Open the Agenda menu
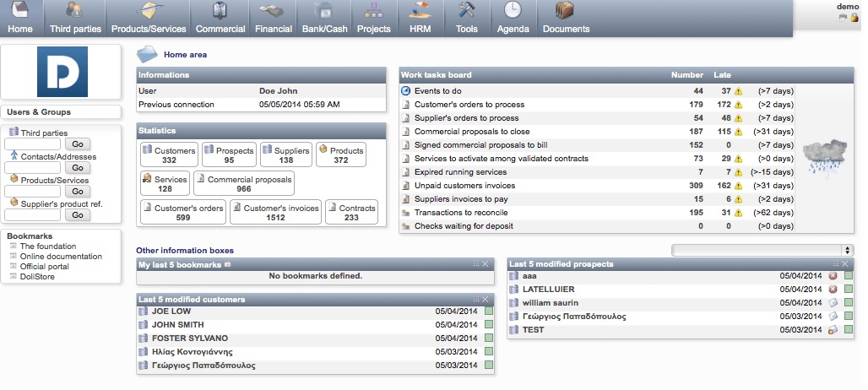868x390 pixels. 513,19
